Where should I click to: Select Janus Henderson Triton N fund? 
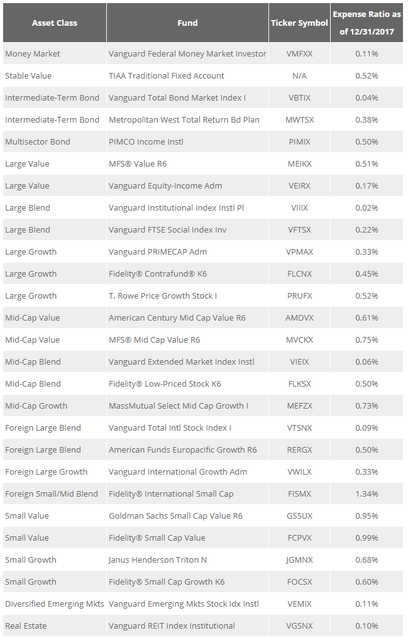click(158, 560)
